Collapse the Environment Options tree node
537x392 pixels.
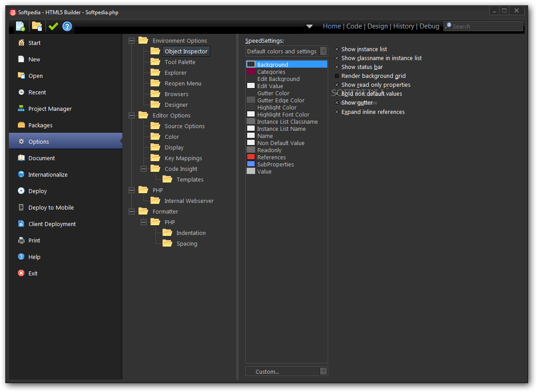coord(131,40)
